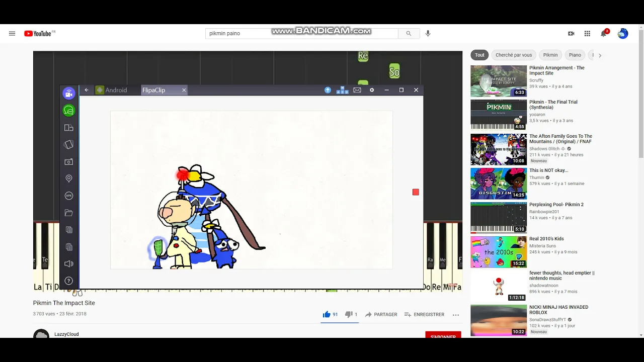644x362 pixels.
Task: Open the LazzyCloud channel avatar
Action: [41, 334]
